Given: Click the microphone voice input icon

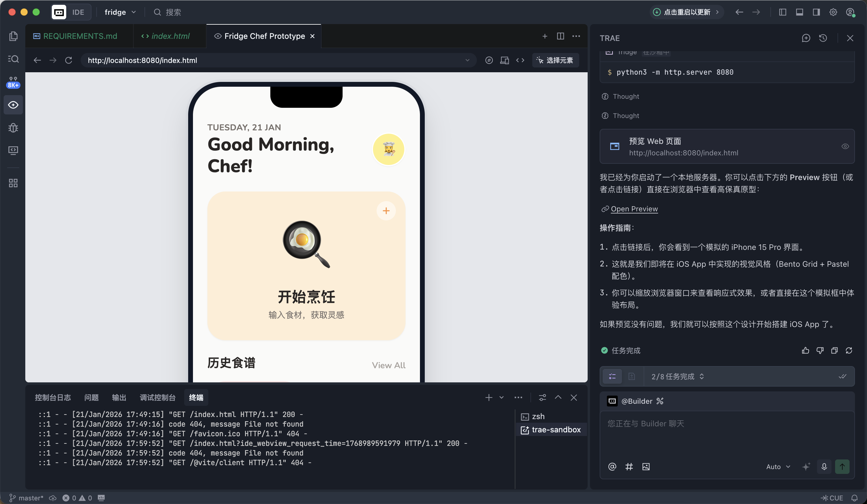Looking at the screenshot, I should coord(824,466).
